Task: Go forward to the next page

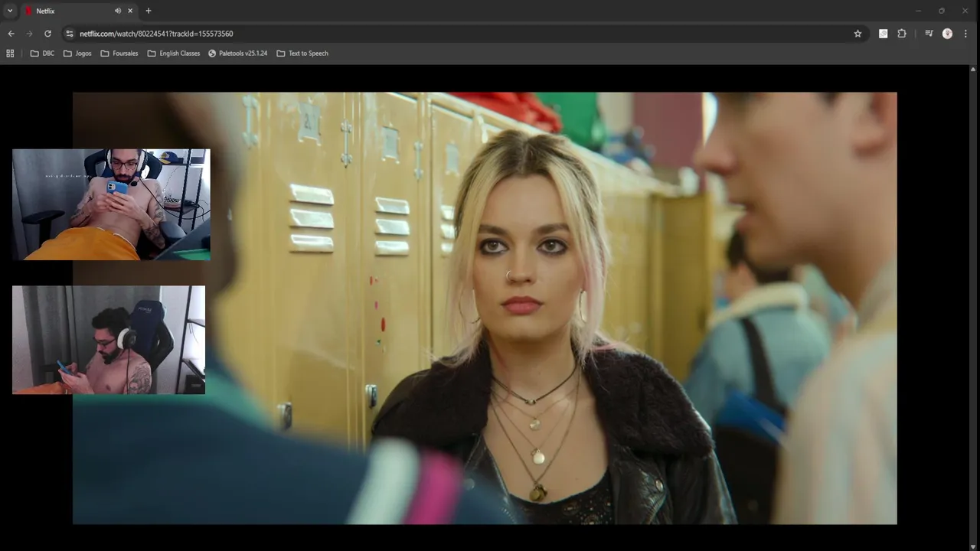Action: [29, 34]
